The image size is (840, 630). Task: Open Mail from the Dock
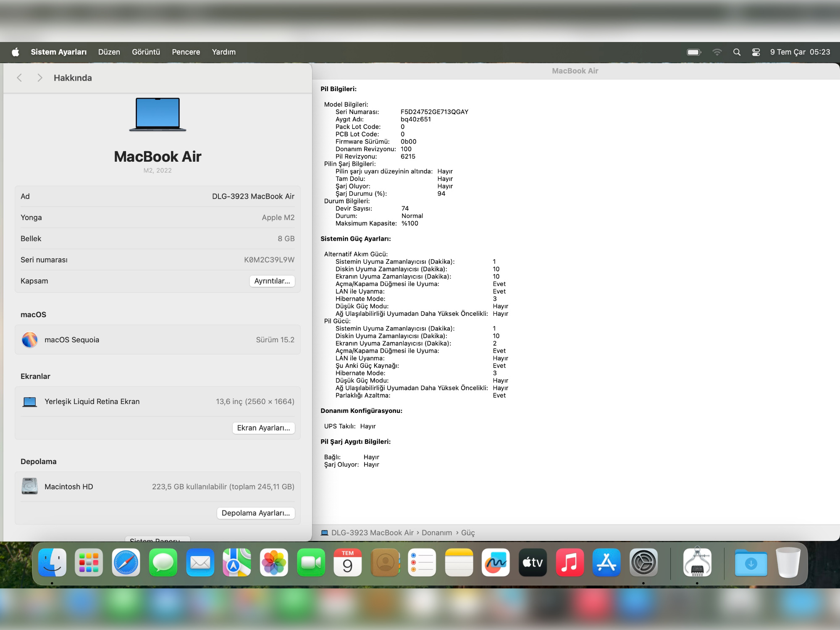200,562
